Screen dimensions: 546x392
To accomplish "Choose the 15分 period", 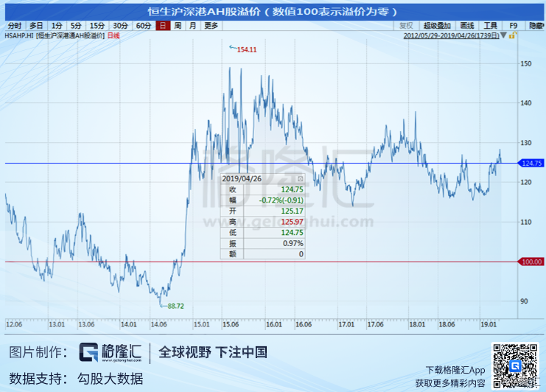I will tap(97, 26).
